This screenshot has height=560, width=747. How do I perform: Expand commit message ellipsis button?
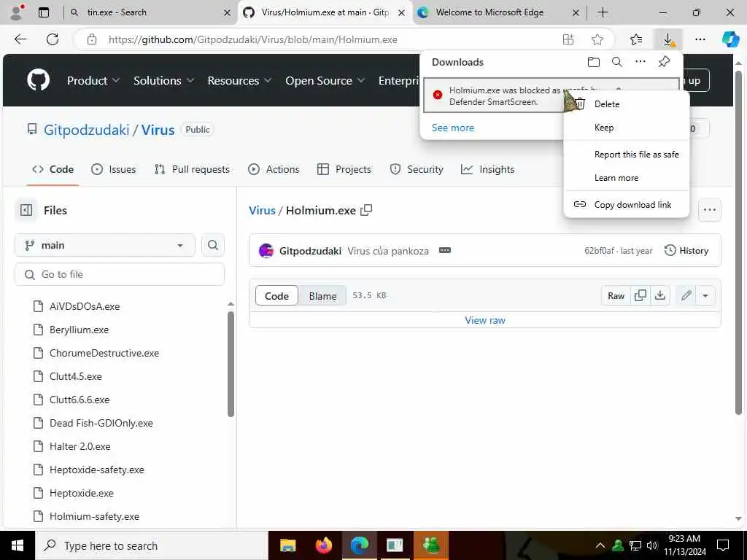click(445, 251)
